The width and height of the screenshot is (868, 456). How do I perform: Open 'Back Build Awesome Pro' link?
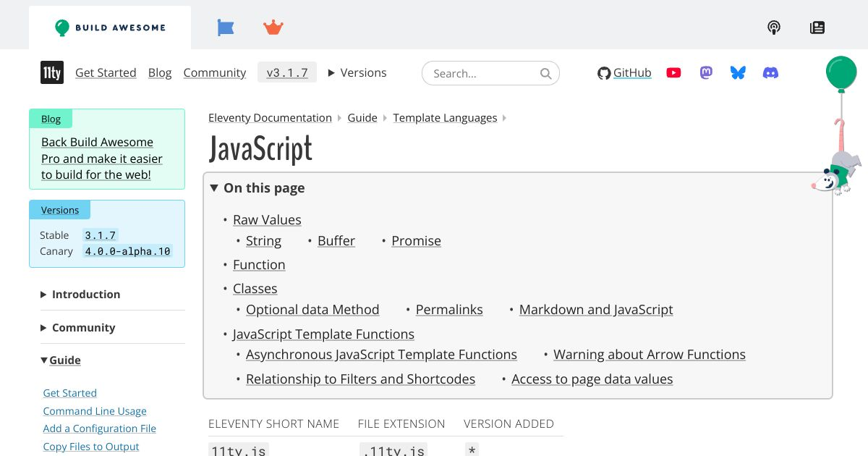[x=102, y=159]
